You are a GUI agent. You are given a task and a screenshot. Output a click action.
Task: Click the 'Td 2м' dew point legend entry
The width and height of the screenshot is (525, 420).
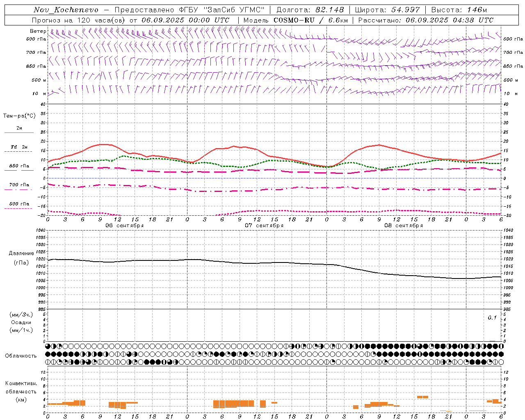coord(19,147)
